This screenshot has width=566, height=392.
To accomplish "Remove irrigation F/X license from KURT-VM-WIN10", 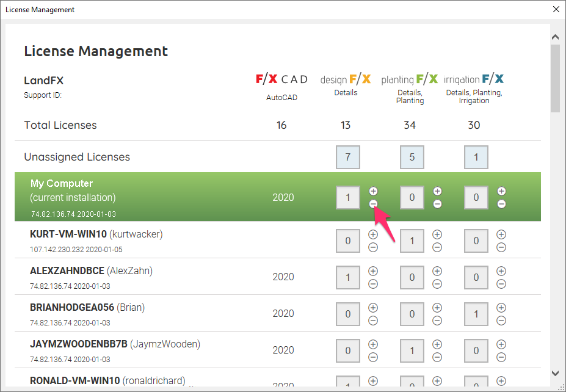I will click(x=501, y=247).
